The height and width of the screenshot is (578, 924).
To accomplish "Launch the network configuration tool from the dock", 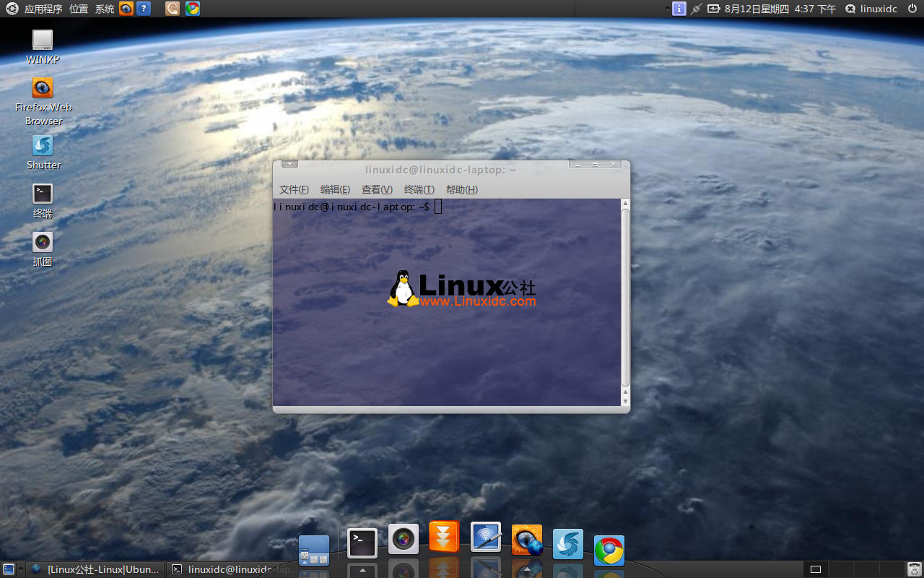I will coord(485,539).
